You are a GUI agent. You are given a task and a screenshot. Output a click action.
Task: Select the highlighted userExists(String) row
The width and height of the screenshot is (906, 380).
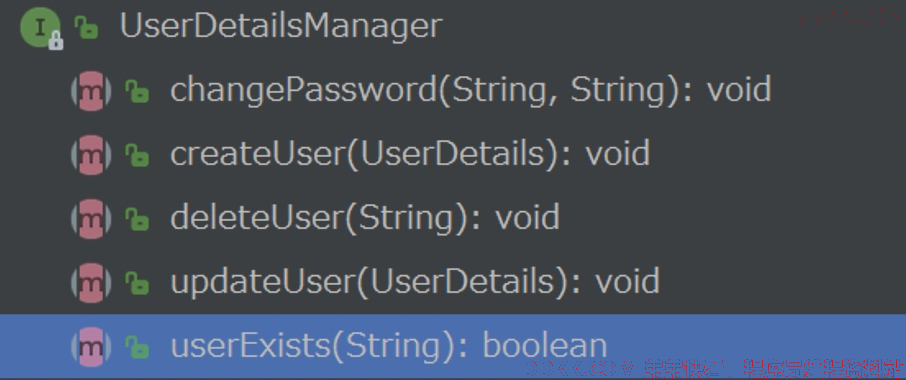coord(453,347)
